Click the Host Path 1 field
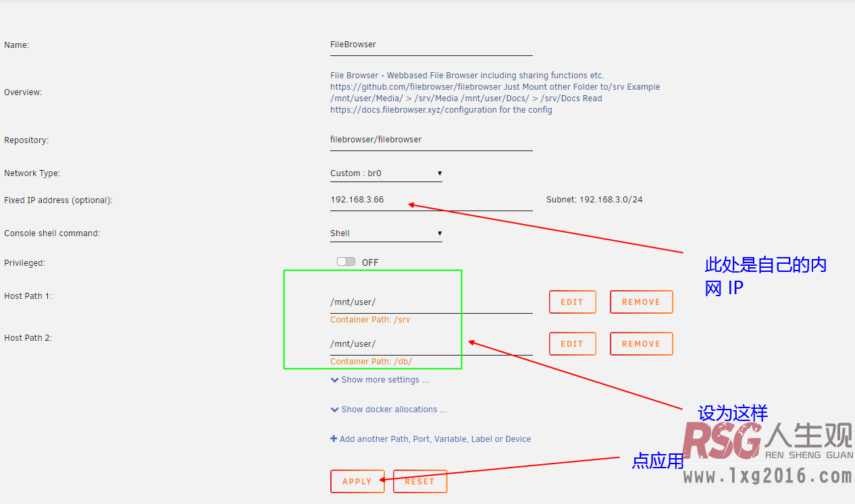Viewport: 855px width, 504px height. 431,302
